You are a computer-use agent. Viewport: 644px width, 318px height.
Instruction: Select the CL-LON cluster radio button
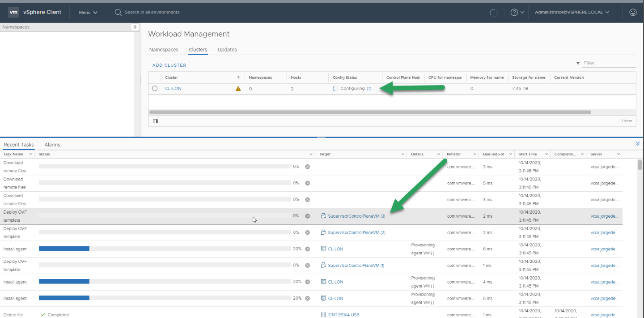[x=155, y=89]
